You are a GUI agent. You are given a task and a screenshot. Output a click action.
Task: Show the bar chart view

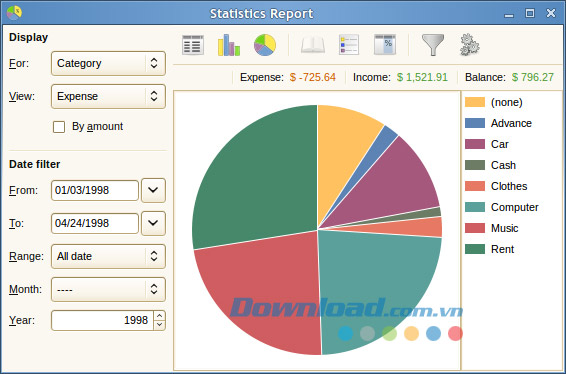click(229, 45)
